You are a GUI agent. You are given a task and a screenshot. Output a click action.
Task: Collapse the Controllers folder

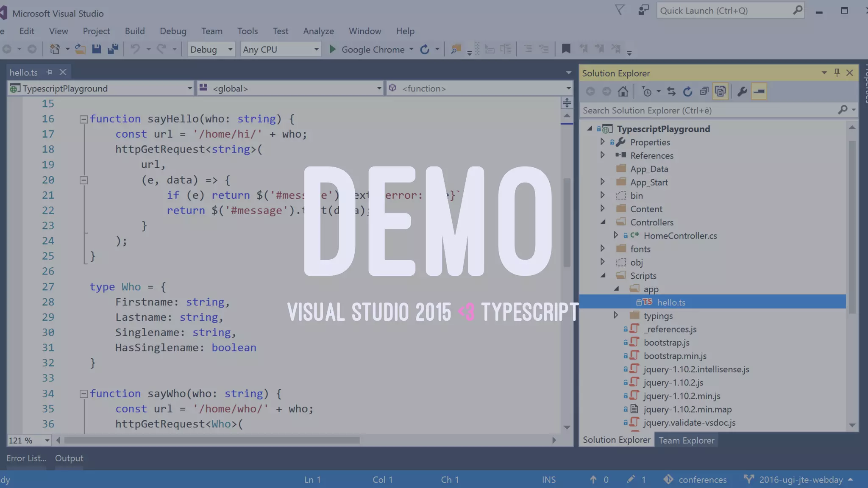tap(603, 222)
